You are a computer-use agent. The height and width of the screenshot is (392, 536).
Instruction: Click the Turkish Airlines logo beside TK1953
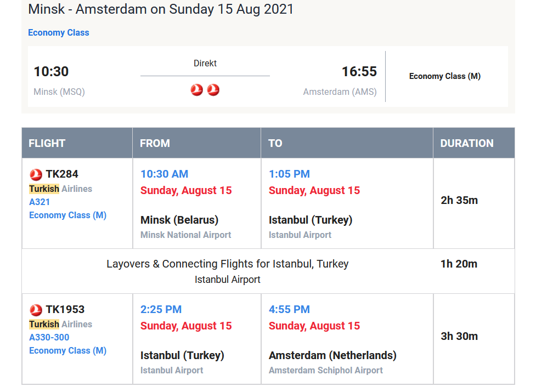click(36, 310)
